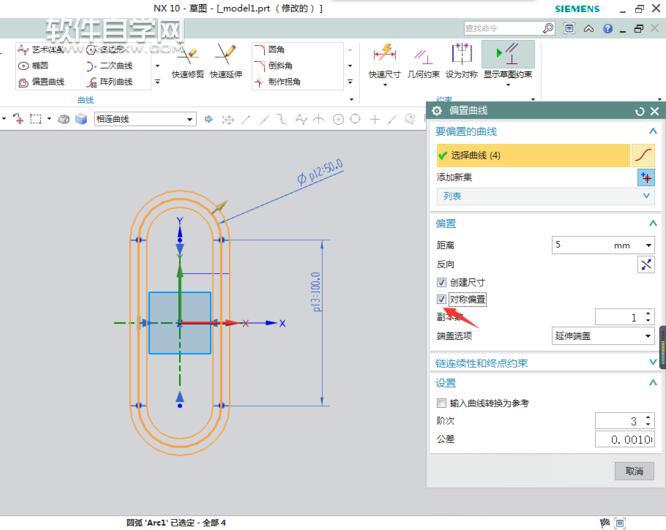Activate the 设为对称 (Make Symmetric) tool
666x530 pixels.
[x=461, y=61]
